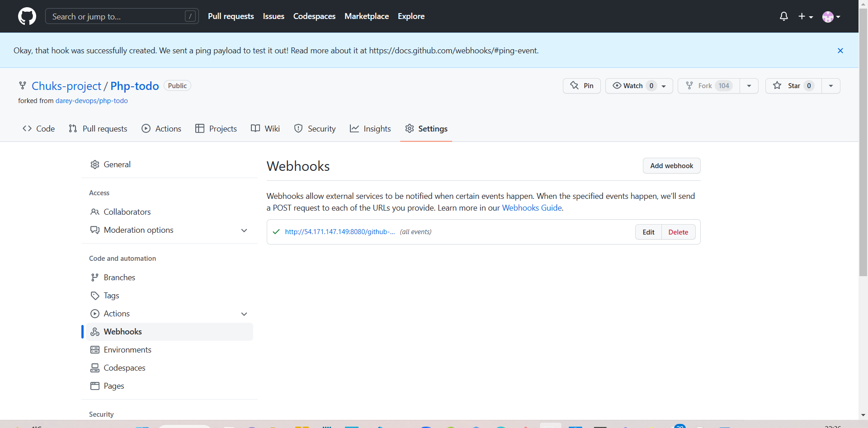
Task: Open the plus create-new menu
Action: 806,16
